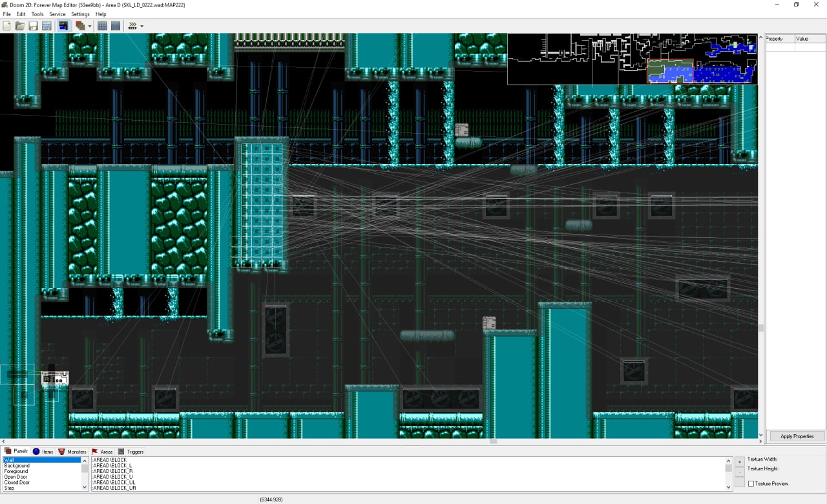Select Closed Door panel type

(x=42, y=483)
